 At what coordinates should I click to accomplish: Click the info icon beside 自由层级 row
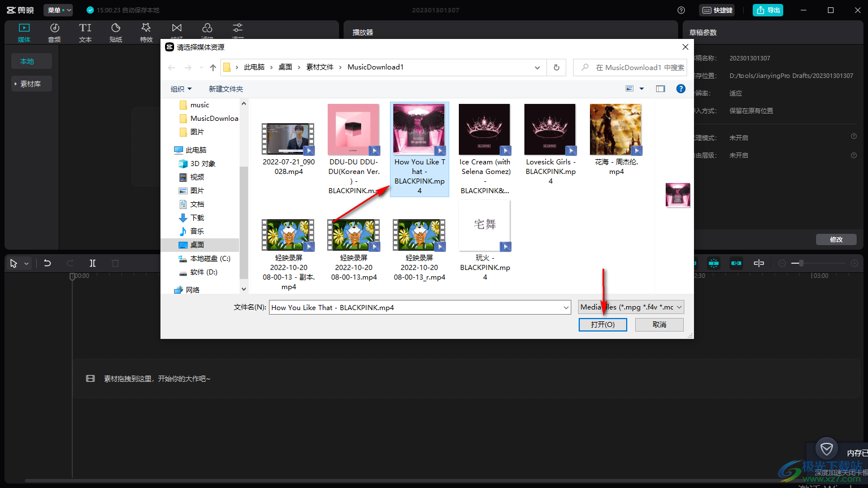click(x=854, y=155)
